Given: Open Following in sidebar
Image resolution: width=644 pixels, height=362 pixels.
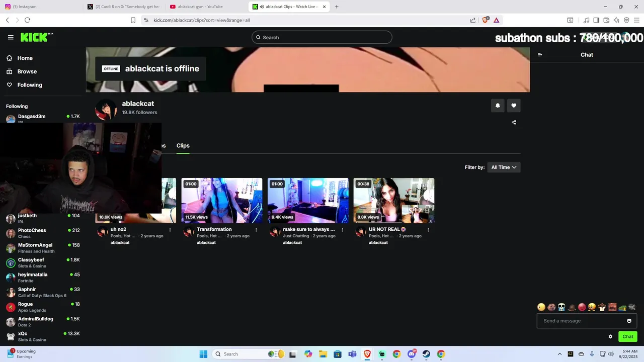Looking at the screenshot, I should [x=30, y=85].
